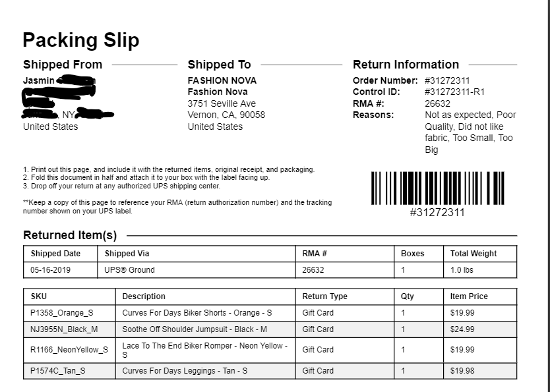Image resolution: width=550 pixels, height=392 pixels.
Task: Click the order barcode image
Action: click(437, 188)
